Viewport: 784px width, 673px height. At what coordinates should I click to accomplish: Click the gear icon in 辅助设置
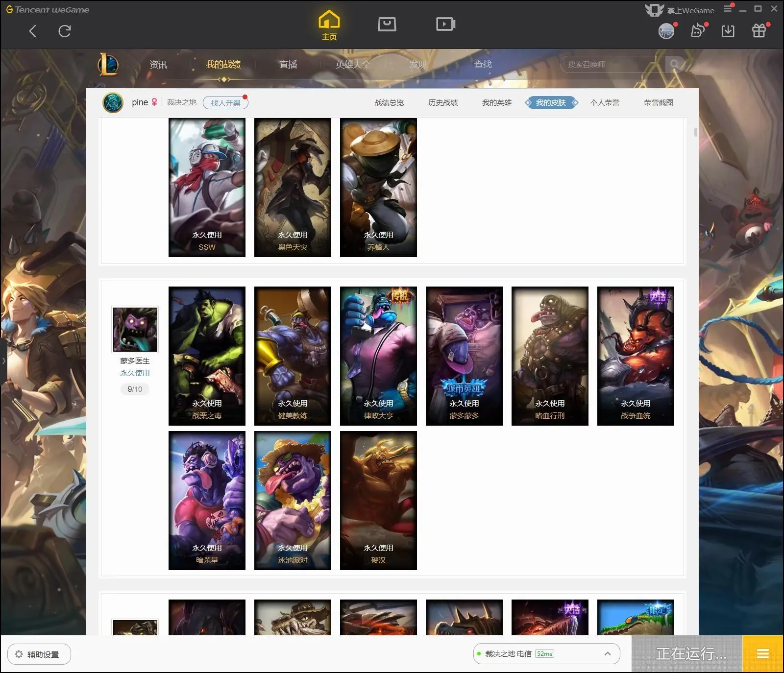(19, 654)
